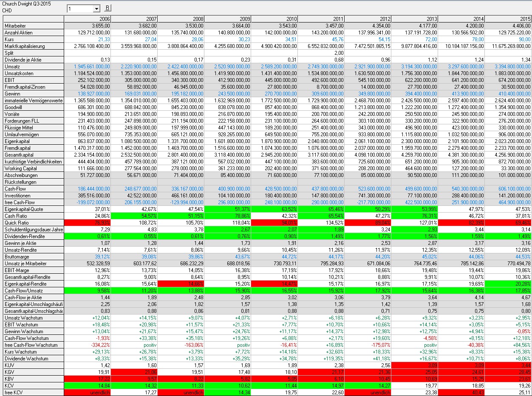
Task: Select the 2013 column header
Action: point(414,19)
